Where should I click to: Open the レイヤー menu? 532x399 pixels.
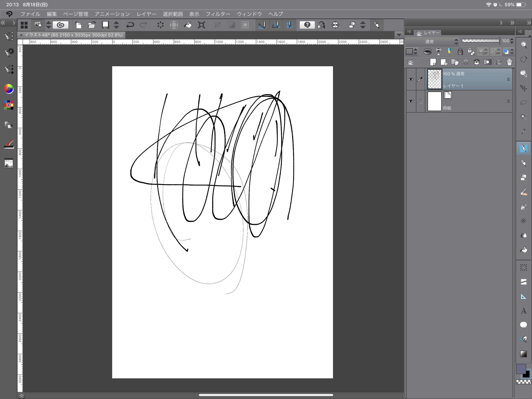[146, 14]
